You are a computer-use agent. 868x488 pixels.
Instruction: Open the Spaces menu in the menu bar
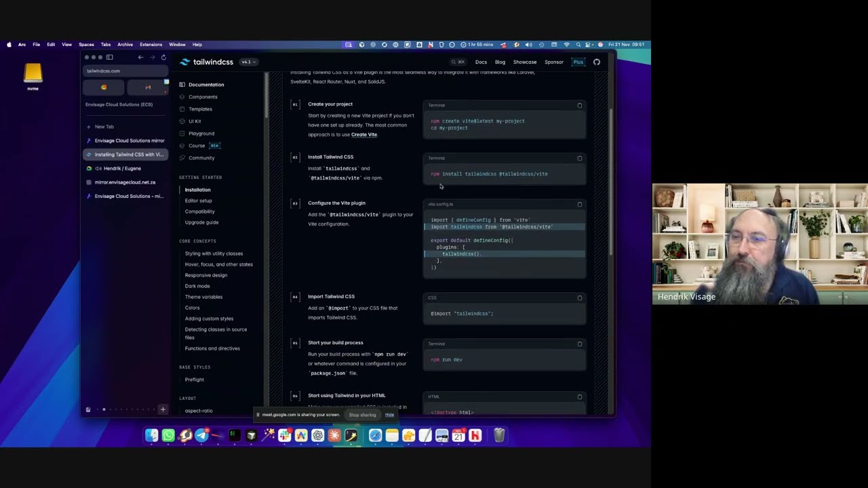tap(86, 45)
